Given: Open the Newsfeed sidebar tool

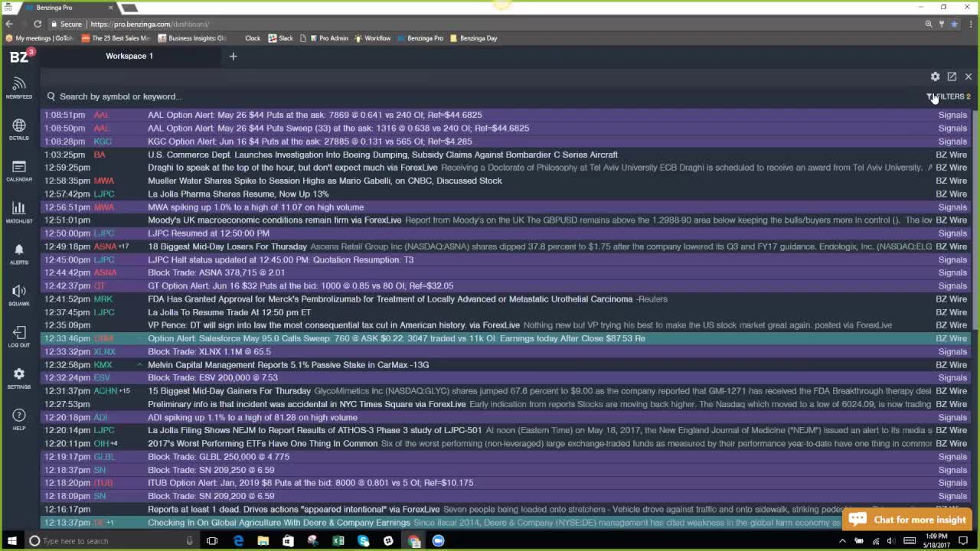Looking at the screenshot, I should tap(19, 87).
